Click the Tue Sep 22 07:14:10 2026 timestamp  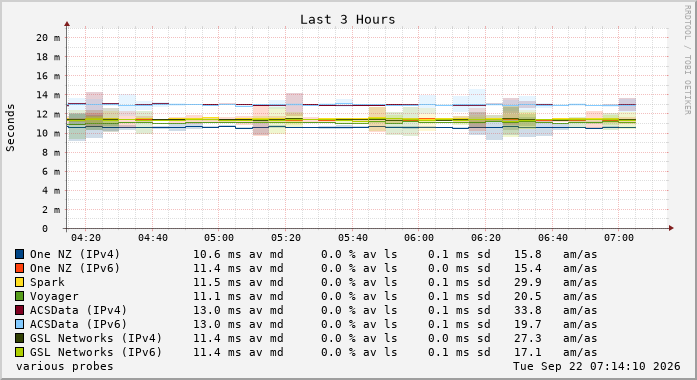[x=597, y=366]
